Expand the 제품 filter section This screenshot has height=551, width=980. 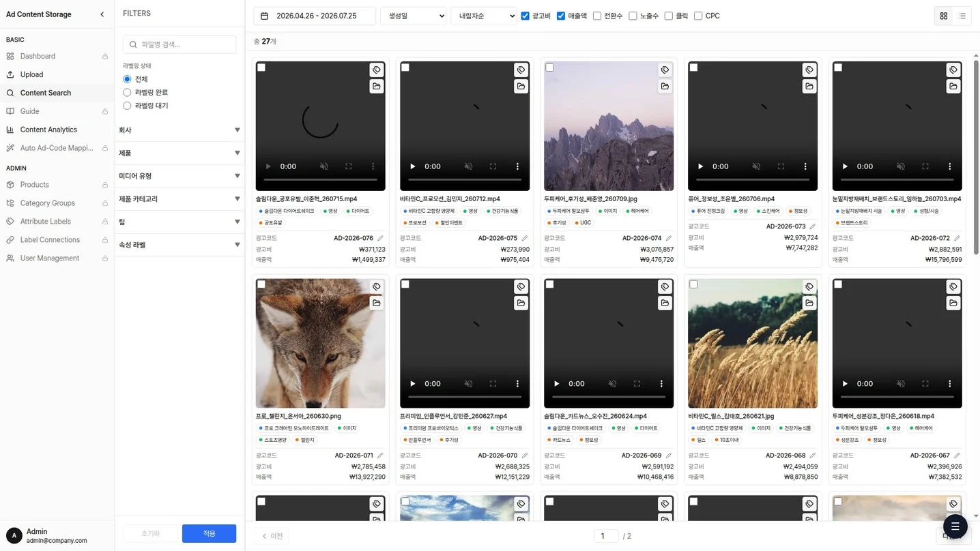tap(179, 153)
